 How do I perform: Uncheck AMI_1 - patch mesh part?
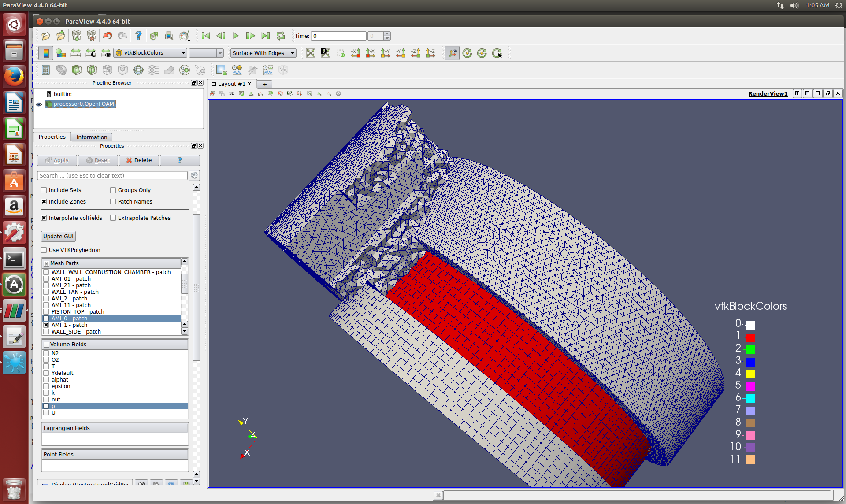pyautogui.click(x=46, y=325)
